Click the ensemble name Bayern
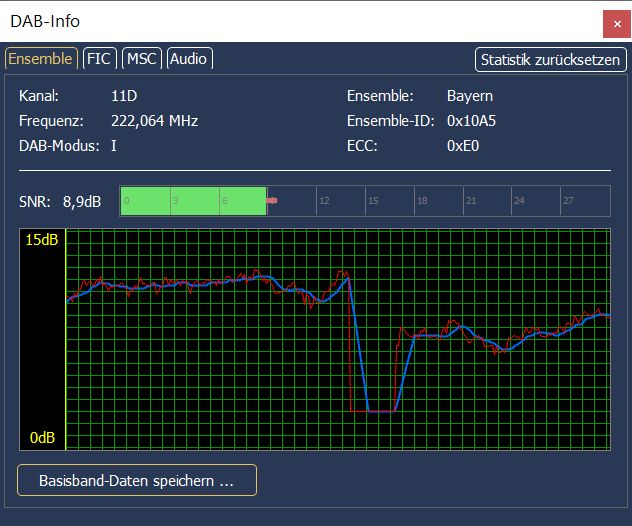632x526 pixels. (469, 97)
